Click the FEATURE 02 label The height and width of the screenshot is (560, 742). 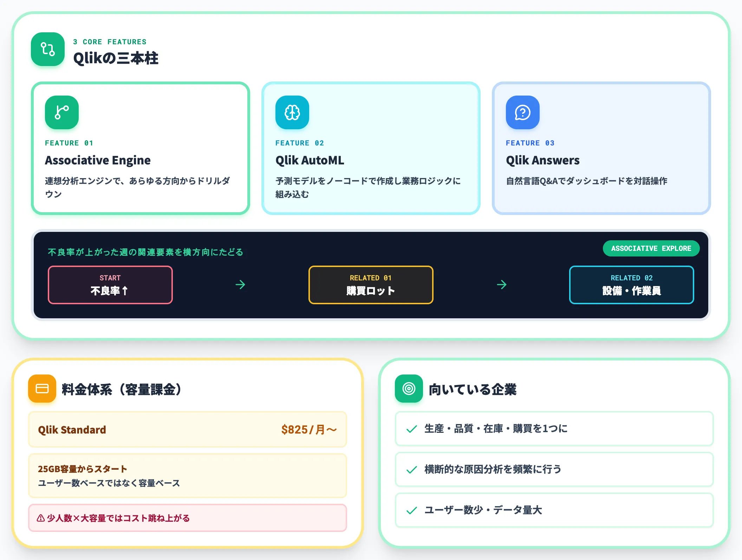pos(300,143)
